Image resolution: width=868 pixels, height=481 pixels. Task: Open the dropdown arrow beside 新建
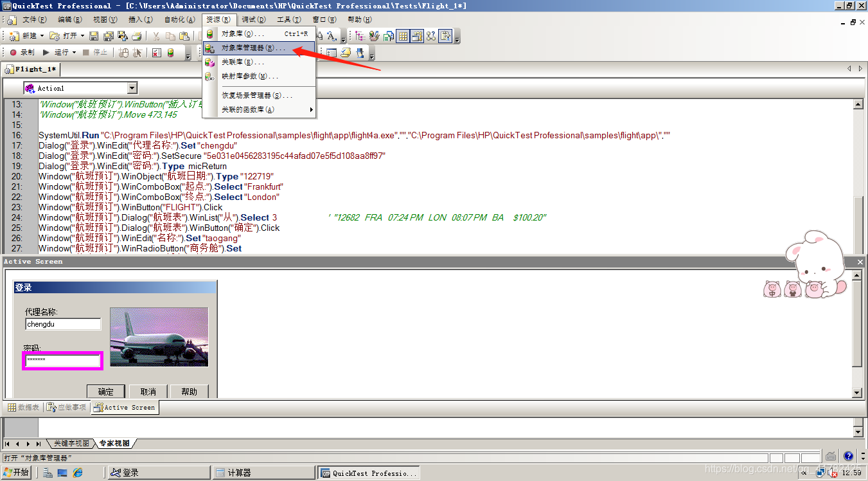coord(42,36)
